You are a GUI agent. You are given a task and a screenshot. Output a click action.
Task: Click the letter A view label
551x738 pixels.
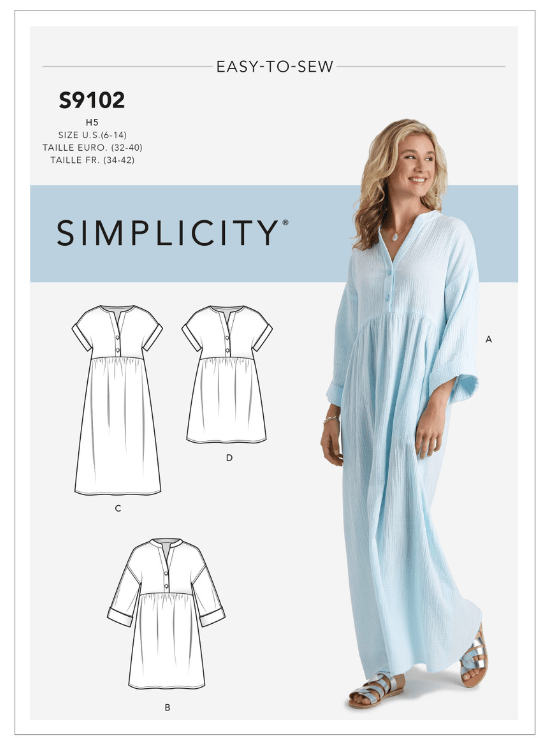[x=489, y=339]
